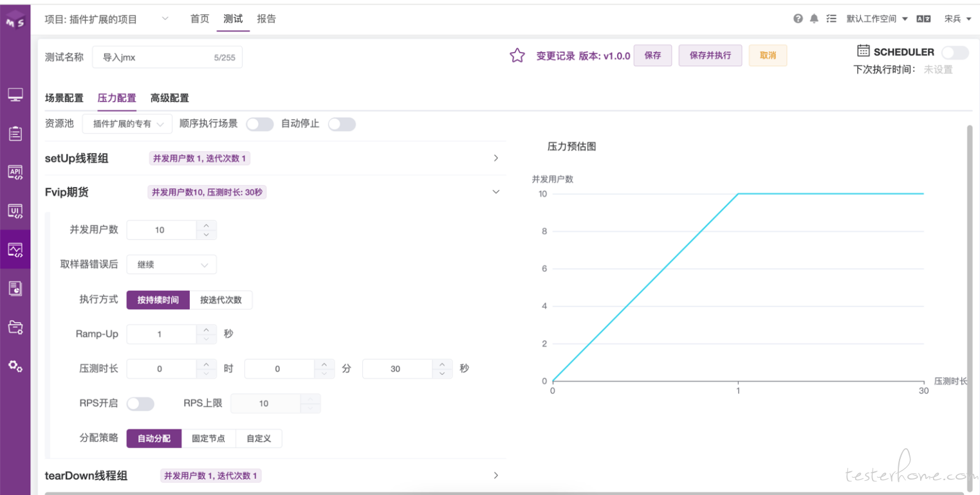Click the 保存并执行 button
980x495 pixels.
click(710, 56)
